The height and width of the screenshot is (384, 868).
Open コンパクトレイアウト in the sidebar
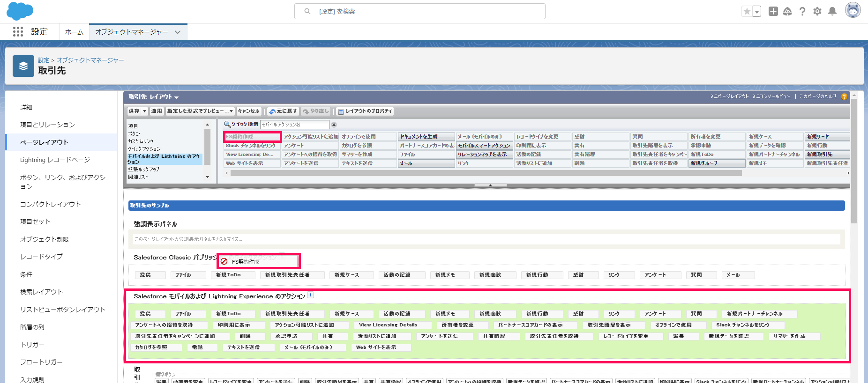(x=51, y=204)
